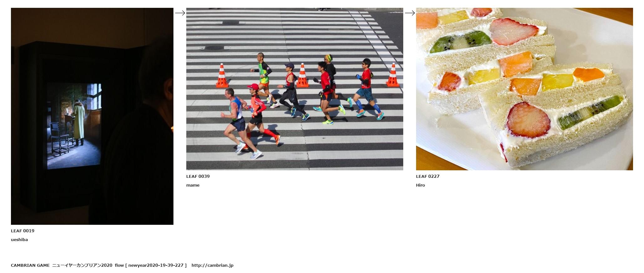Select the LEAF 0019 label
644x273 pixels.
point(23,231)
